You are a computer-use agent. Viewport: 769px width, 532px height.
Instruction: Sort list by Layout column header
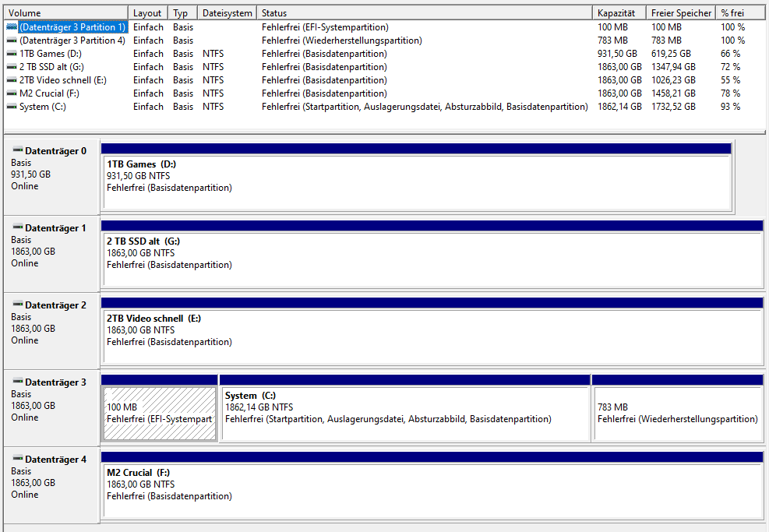pos(148,12)
